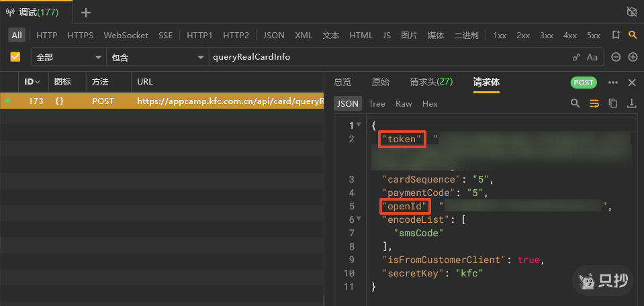Filter by 1xx status codes
Viewport: 644px width, 306px height.
(500, 36)
